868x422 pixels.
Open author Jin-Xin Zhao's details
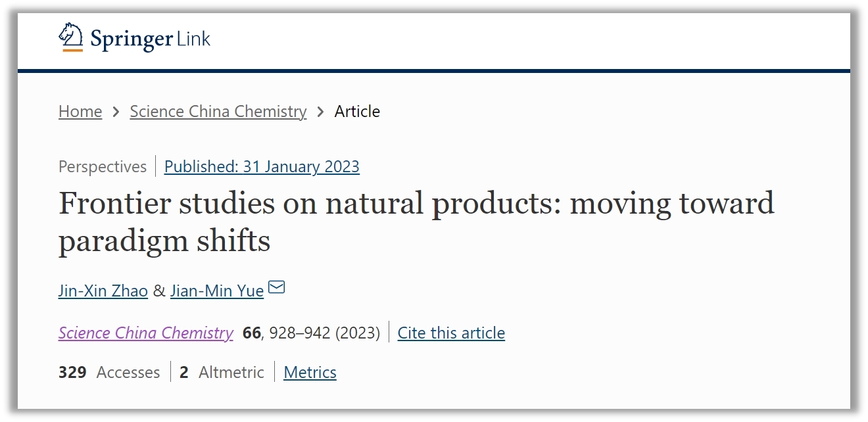point(103,291)
